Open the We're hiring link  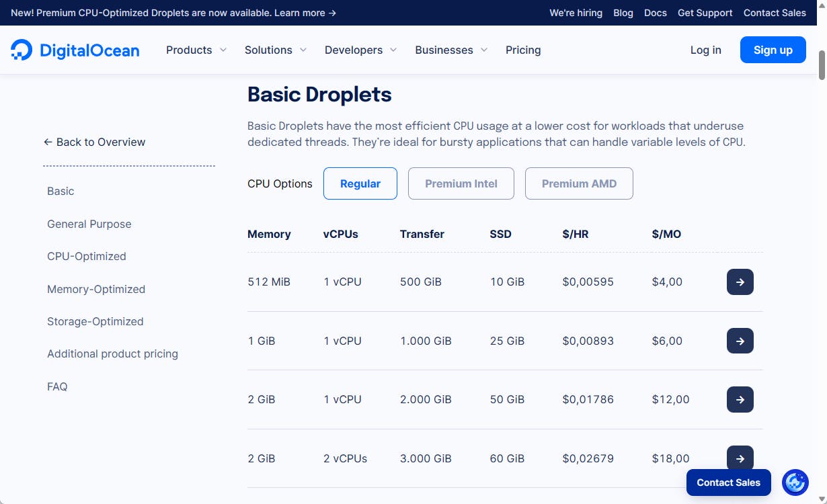(576, 13)
